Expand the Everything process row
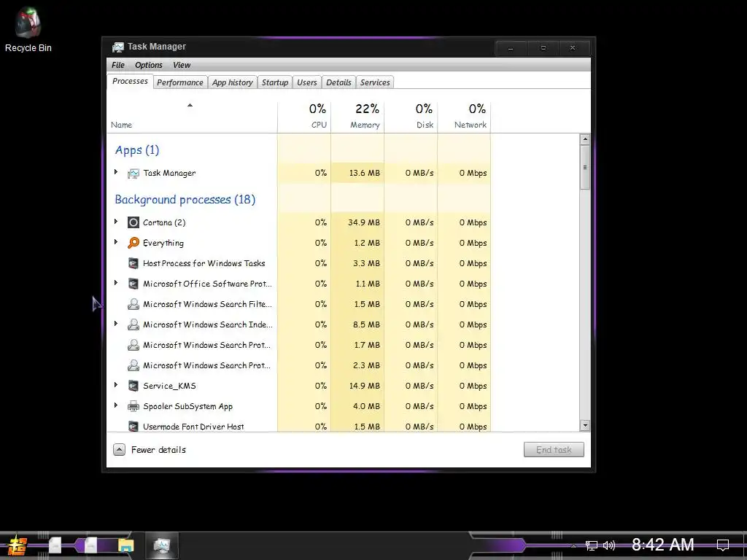 (116, 242)
